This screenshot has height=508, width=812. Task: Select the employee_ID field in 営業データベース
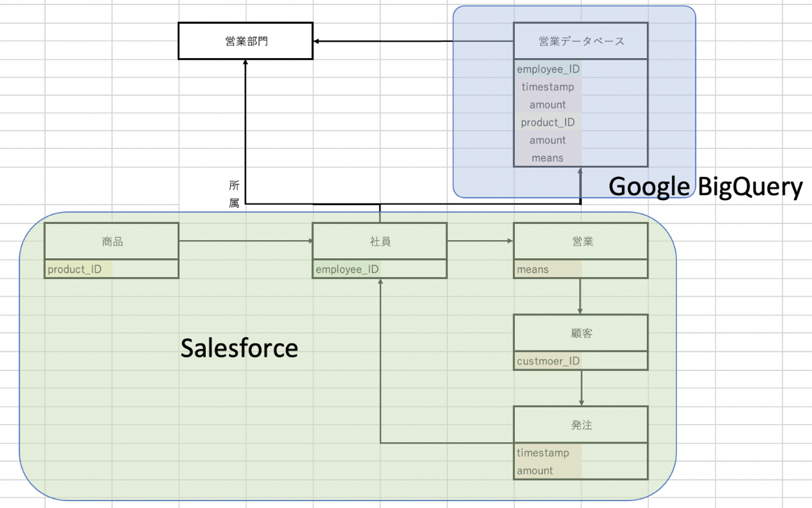548,69
